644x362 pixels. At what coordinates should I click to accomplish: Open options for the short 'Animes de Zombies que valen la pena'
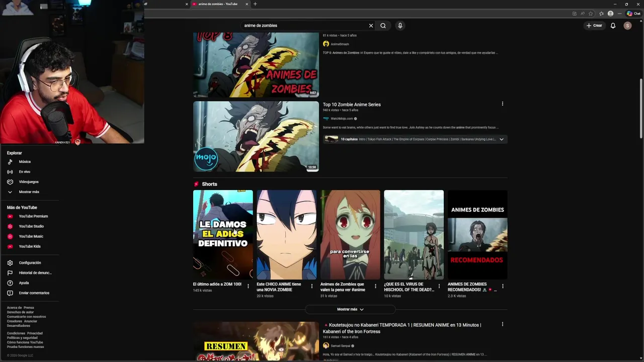(375, 286)
